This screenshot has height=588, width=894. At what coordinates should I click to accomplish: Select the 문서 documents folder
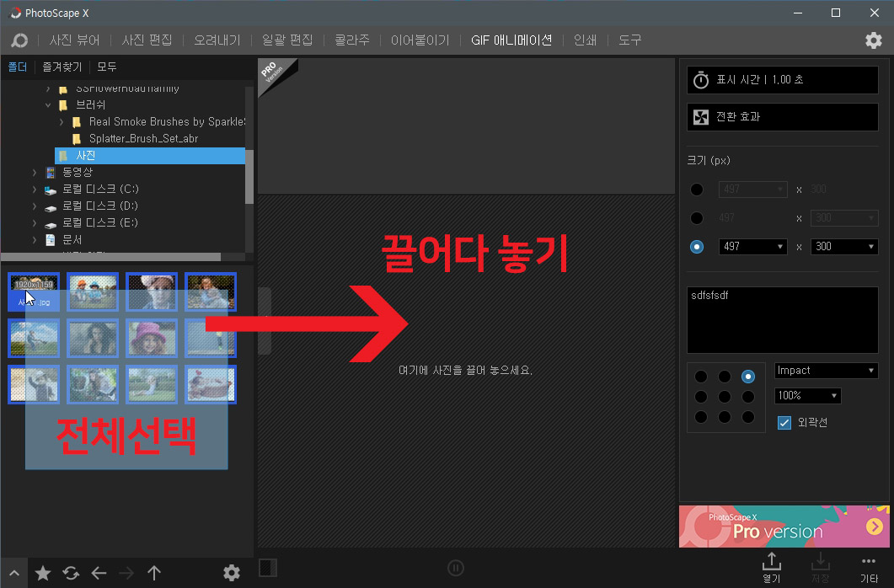coord(72,240)
